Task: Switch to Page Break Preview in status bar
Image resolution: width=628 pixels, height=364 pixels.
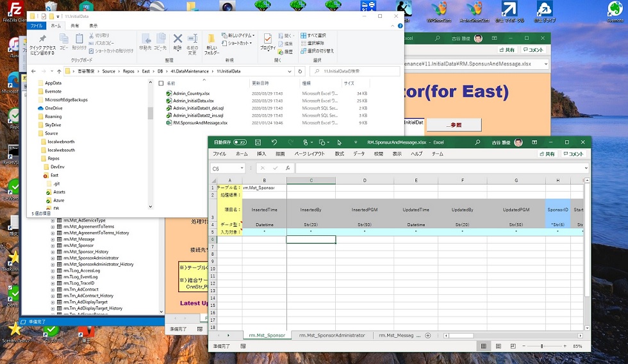Action: click(513, 346)
